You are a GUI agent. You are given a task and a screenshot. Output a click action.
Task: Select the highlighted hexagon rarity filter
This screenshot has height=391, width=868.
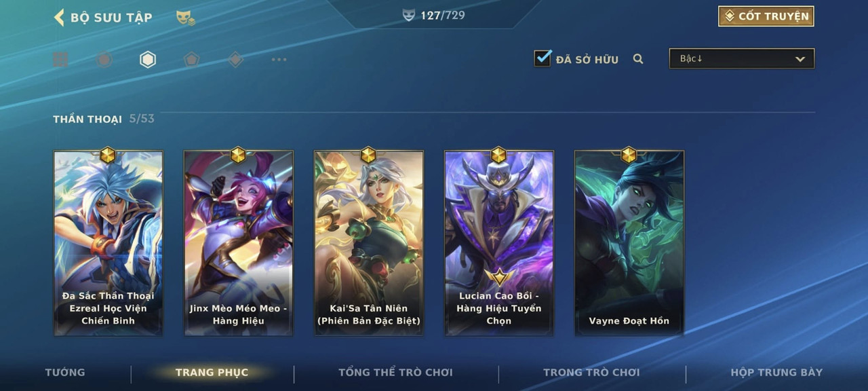148,60
